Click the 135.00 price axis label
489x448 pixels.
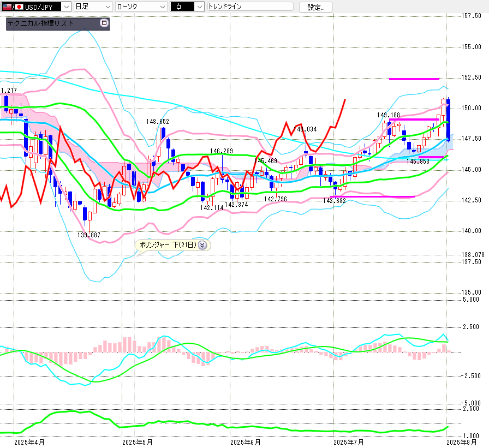472,292
